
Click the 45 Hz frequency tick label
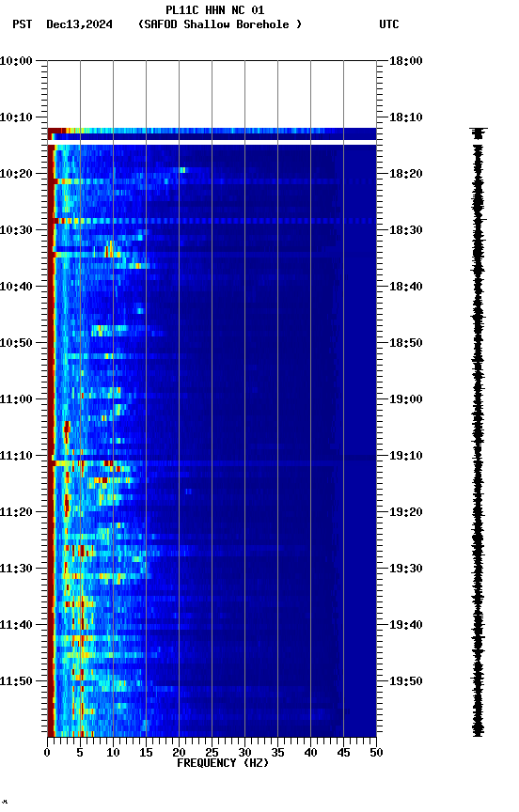(343, 753)
